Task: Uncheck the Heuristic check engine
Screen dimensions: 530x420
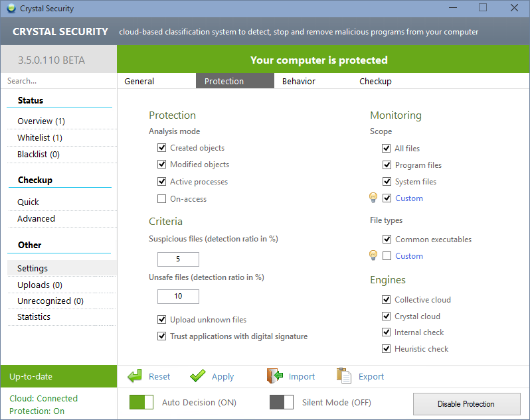Action: pyautogui.click(x=387, y=349)
